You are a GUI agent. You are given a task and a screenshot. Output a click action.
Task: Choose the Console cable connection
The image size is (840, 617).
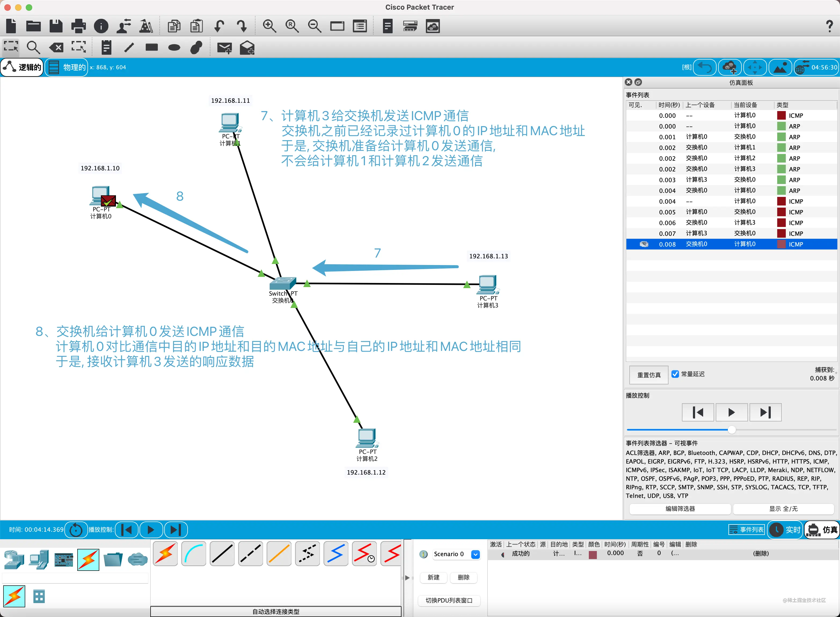pyautogui.click(x=193, y=553)
